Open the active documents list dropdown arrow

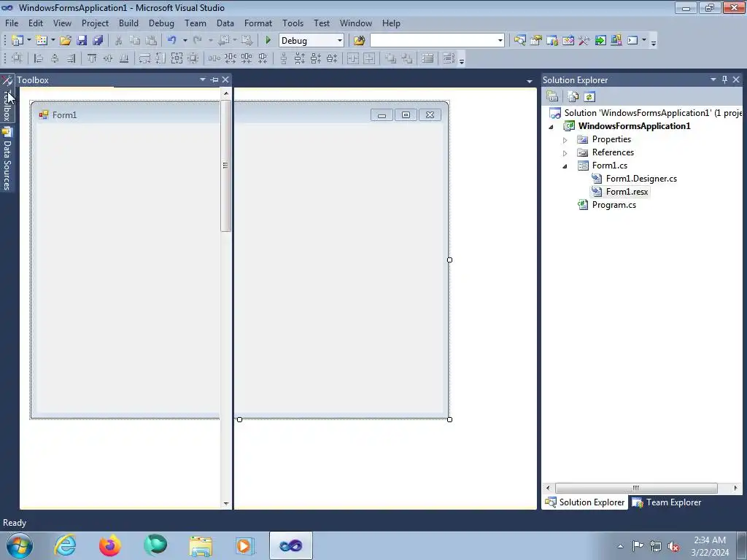point(530,81)
